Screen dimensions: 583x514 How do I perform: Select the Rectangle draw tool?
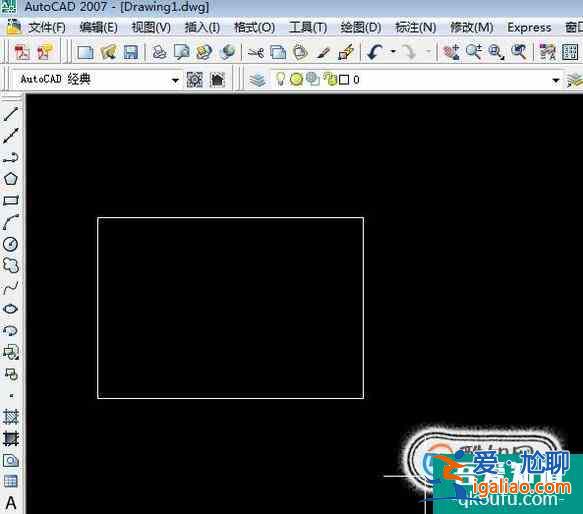11,201
